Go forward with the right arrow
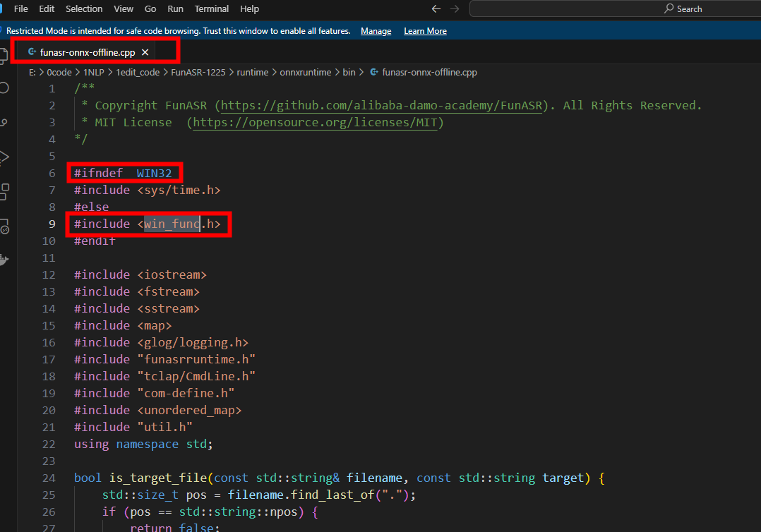The width and height of the screenshot is (761, 532). pos(455,8)
